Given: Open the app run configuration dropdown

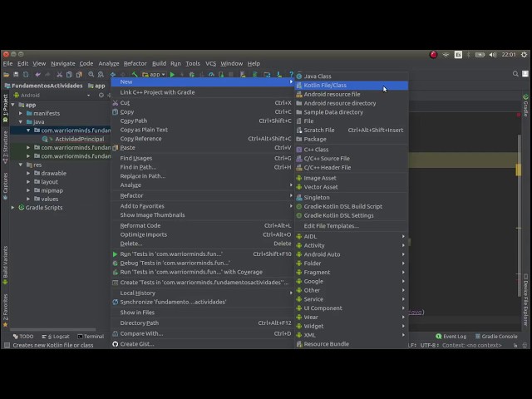Looking at the screenshot, I should [154, 74].
